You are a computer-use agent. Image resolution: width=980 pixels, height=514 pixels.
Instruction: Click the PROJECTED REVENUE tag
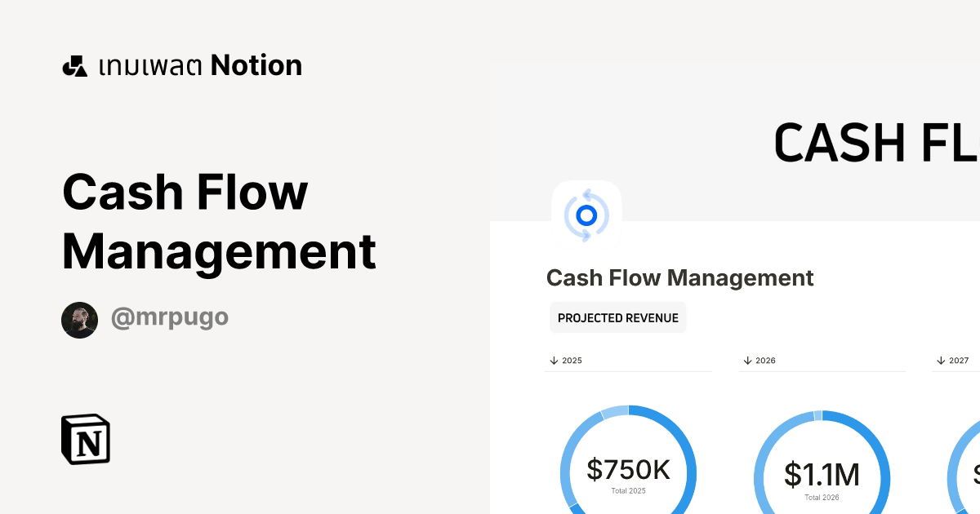tap(617, 317)
